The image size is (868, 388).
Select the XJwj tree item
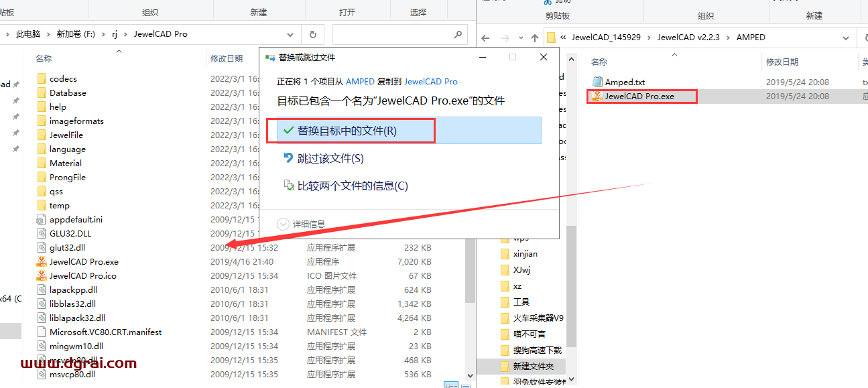click(x=521, y=270)
